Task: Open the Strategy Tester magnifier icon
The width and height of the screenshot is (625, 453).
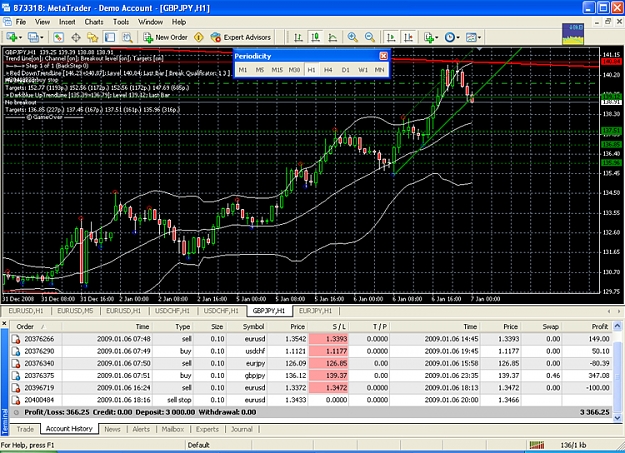Action: (x=127, y=37)
